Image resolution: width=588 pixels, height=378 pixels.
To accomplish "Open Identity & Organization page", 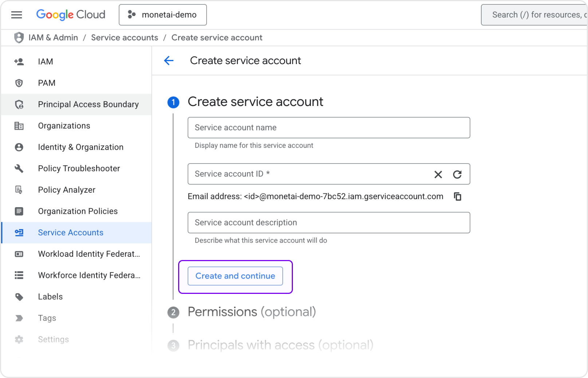I will [x=77, y=147].
